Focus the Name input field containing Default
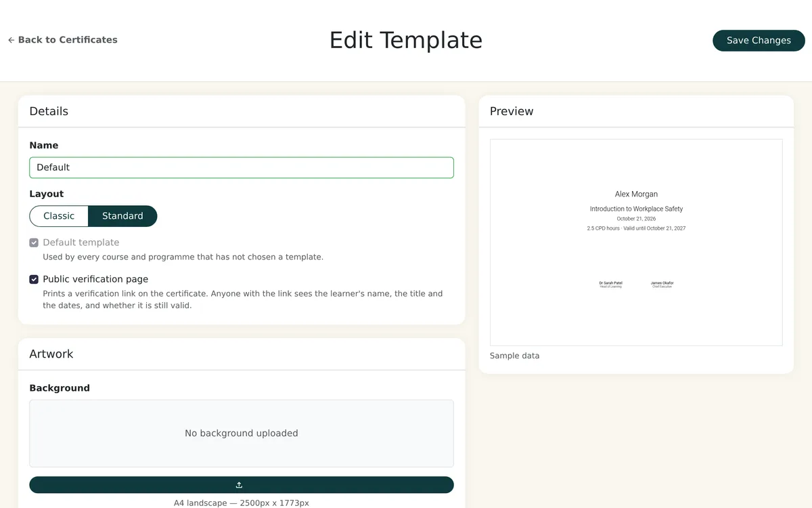 tap(242, 167)
